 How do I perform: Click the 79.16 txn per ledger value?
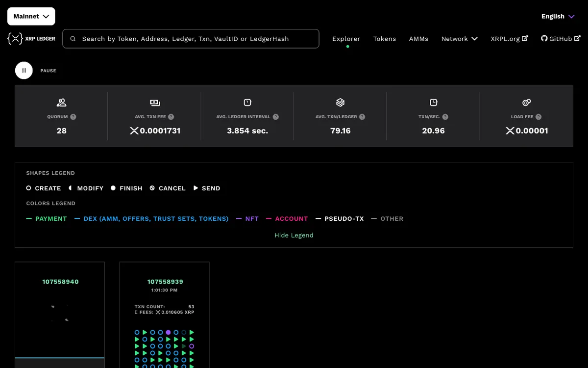pos(341,131)
